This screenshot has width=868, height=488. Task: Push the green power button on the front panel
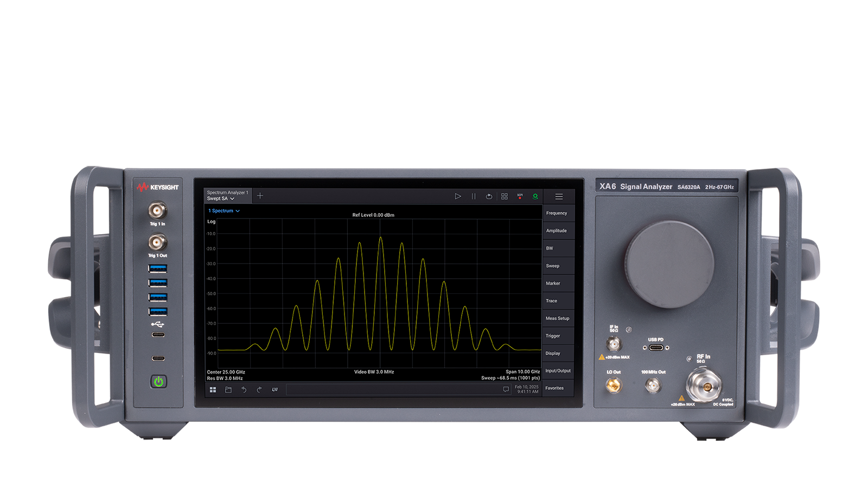158,382
